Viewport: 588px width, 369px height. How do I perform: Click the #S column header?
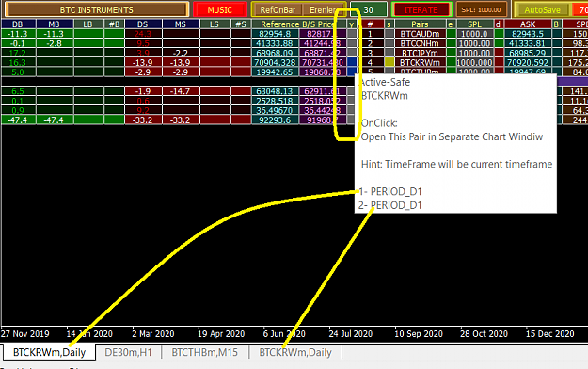(x=241, y=24)
